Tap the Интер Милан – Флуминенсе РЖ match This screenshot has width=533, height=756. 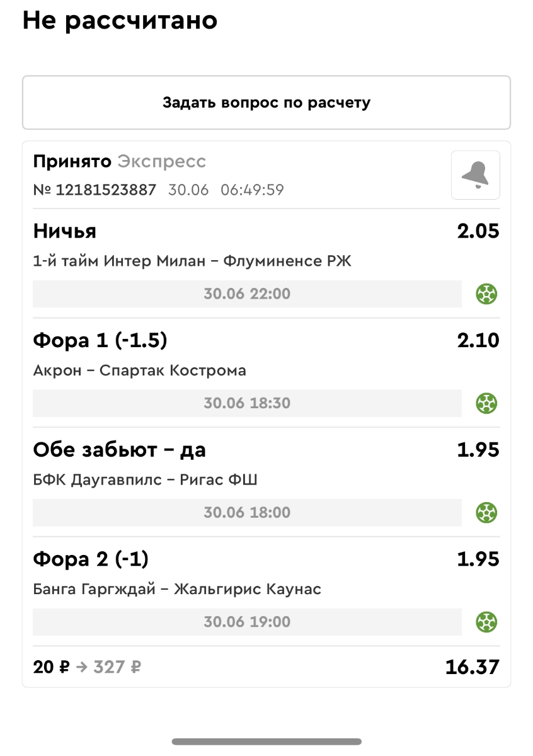[x=192, y=261]
